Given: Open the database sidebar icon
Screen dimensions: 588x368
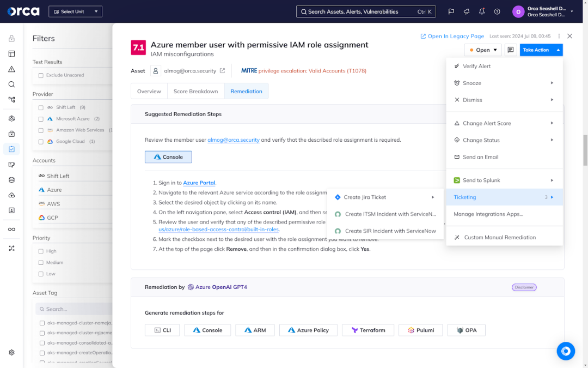Looking at the screenshot, I should tap(11, 180).
